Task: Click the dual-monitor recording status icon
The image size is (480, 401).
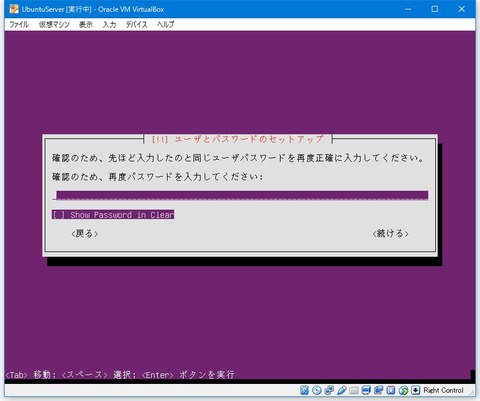Action: point(378,390)
